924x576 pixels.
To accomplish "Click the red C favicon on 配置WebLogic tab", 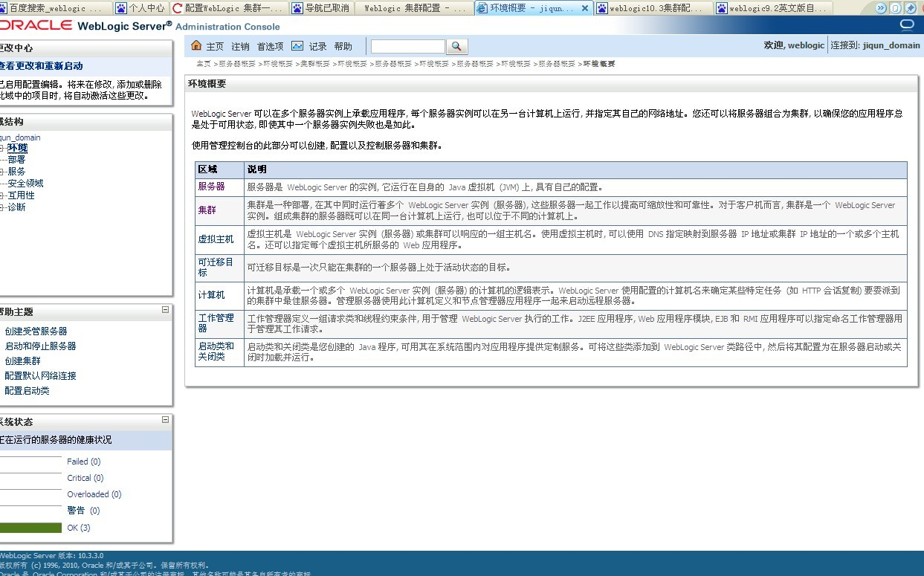I will click(x=177, y=8).
